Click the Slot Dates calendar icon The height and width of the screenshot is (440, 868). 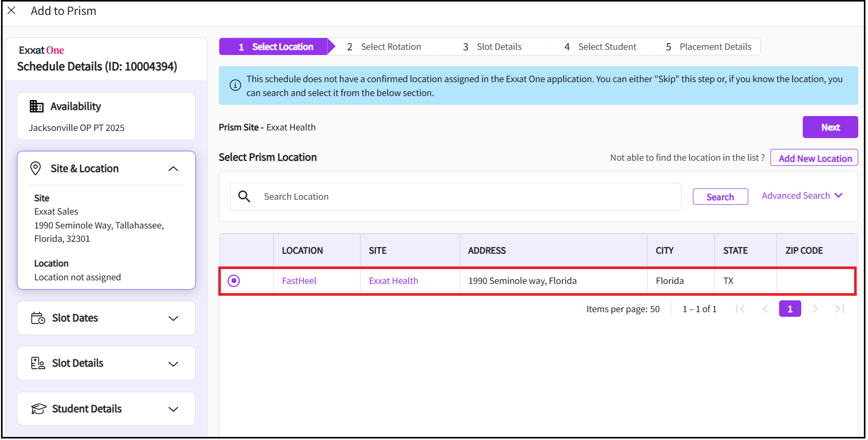click(38, 318)
